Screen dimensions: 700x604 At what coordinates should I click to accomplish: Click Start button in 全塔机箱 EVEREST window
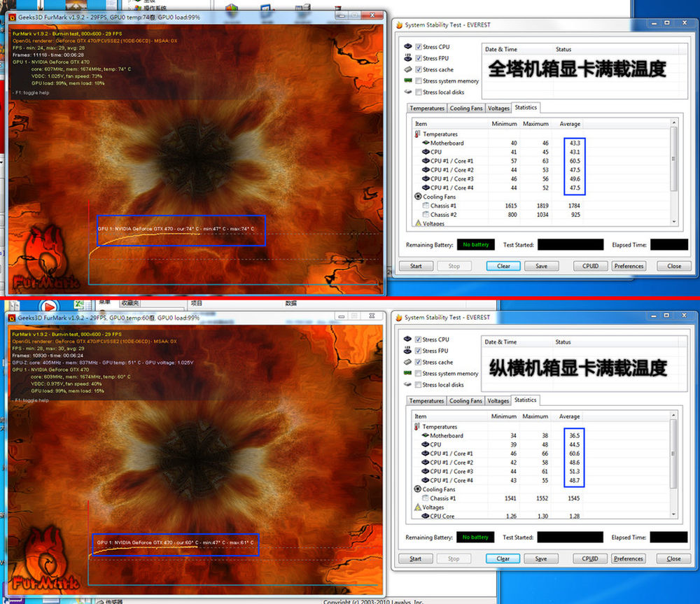pyautogui.click(x=416, y=266)
